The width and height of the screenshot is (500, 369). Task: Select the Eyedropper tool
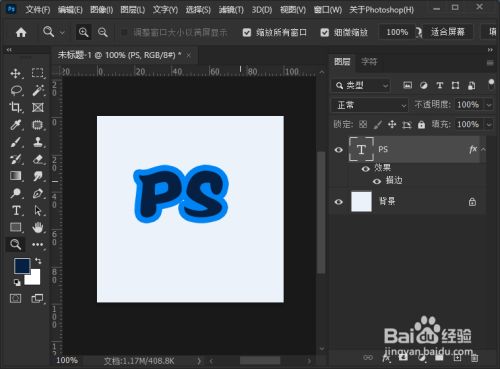point(15,125)
